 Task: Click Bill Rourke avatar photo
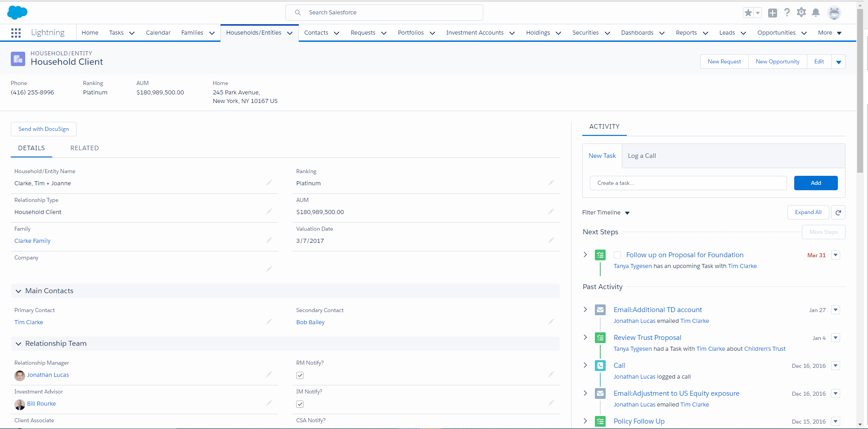[x=20, y=404]
